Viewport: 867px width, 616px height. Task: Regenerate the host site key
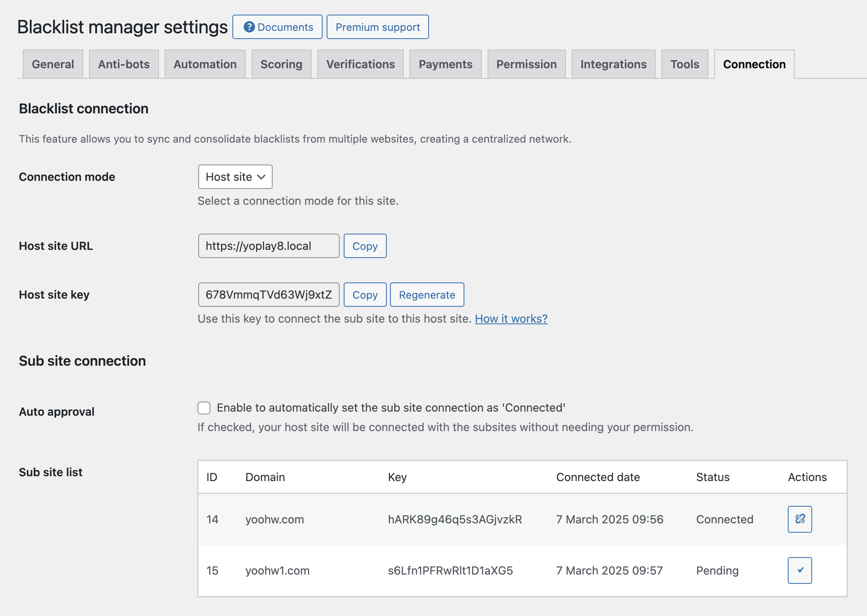[427, 295]
